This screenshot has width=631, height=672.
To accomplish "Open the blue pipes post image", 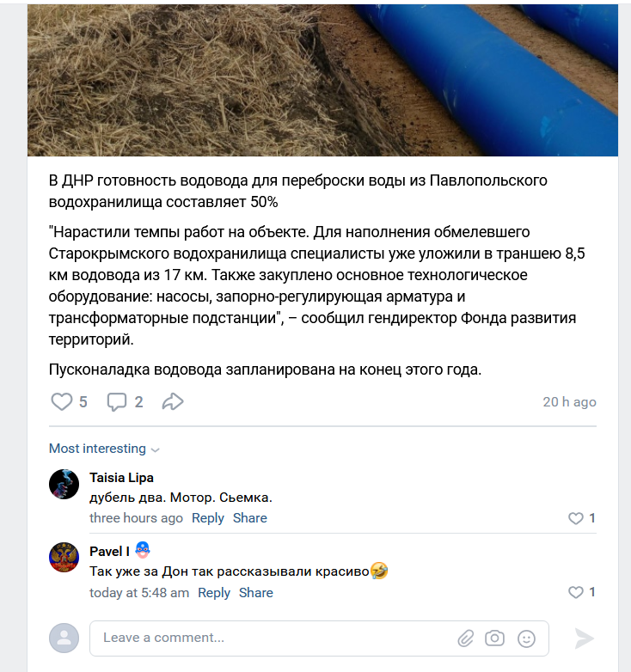I will click(x=322, y=80).
